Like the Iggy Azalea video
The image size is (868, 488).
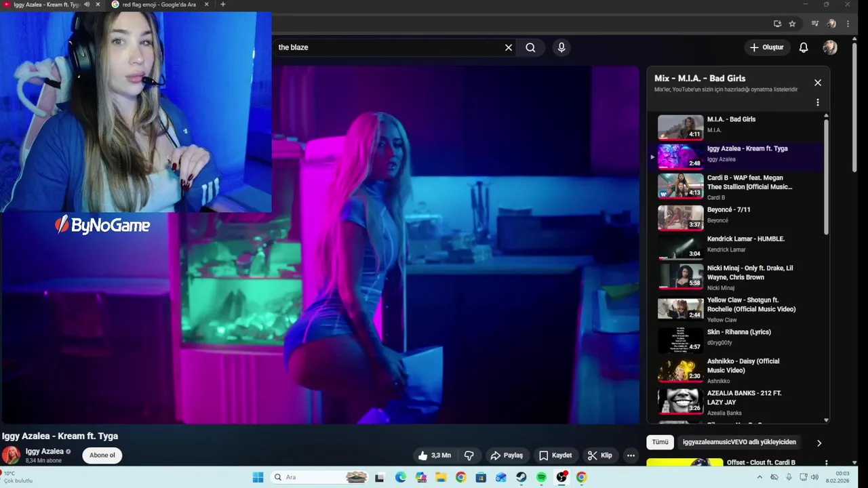click(435, 455)
